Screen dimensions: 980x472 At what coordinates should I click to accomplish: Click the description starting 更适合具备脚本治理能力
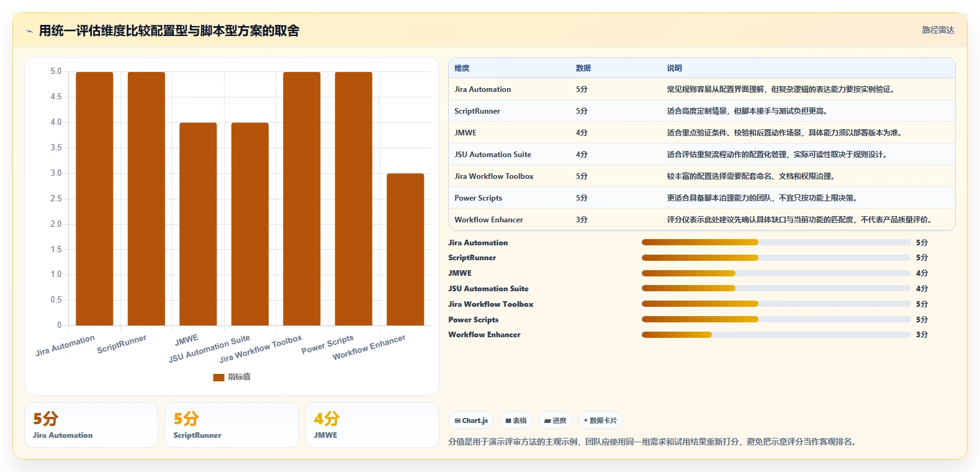pos(762,198)
